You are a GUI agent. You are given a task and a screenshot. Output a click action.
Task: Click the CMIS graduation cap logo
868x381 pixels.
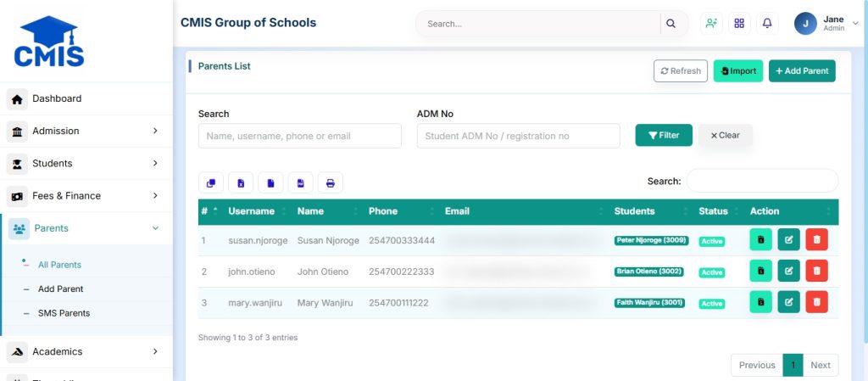point(49,42)
